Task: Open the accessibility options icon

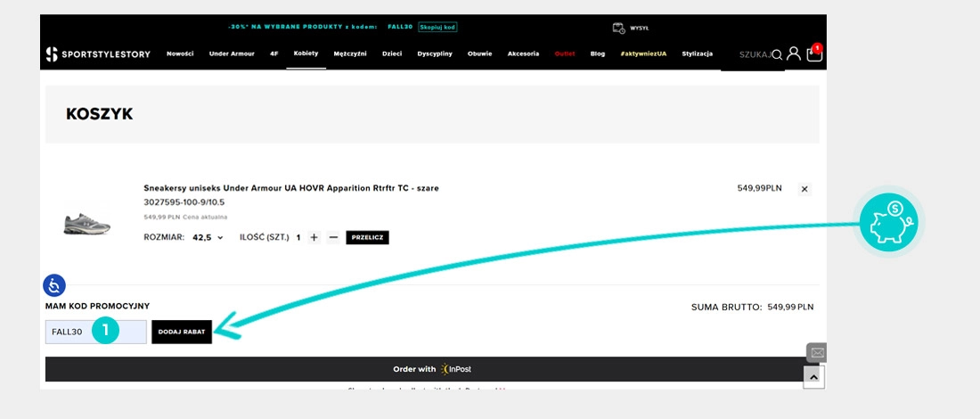Action: pos(54,285)
